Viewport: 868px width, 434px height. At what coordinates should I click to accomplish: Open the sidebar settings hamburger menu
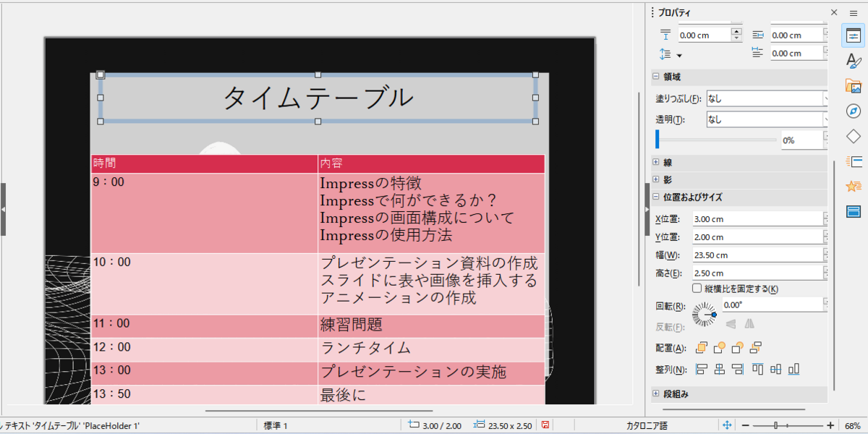pos(853,12)
